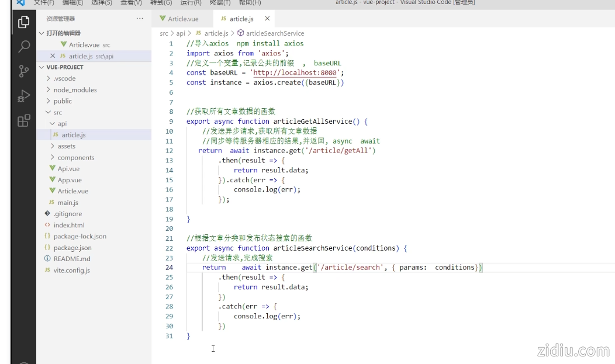
Task: Open the Explorer panel more actions (…) menu
Action: 140,19
